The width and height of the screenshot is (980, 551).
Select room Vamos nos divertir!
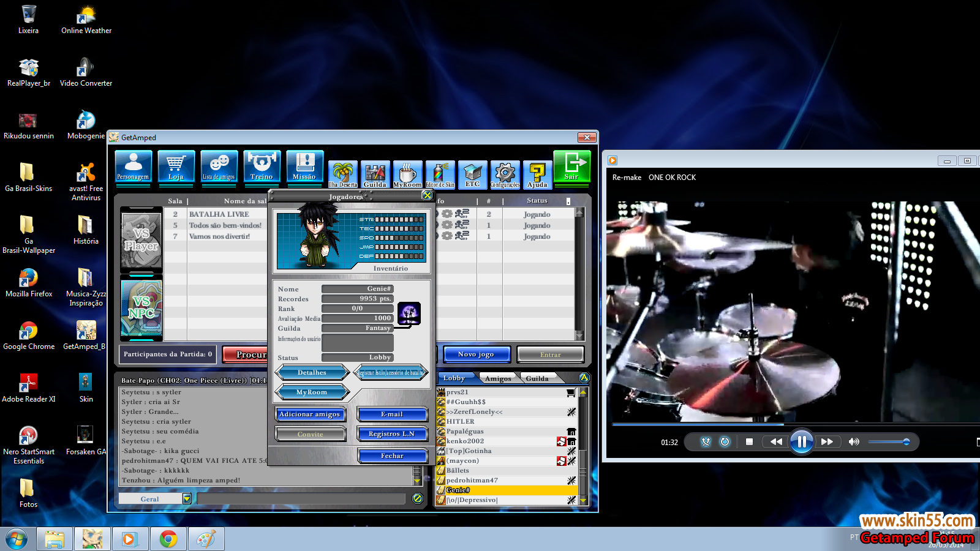219,236
